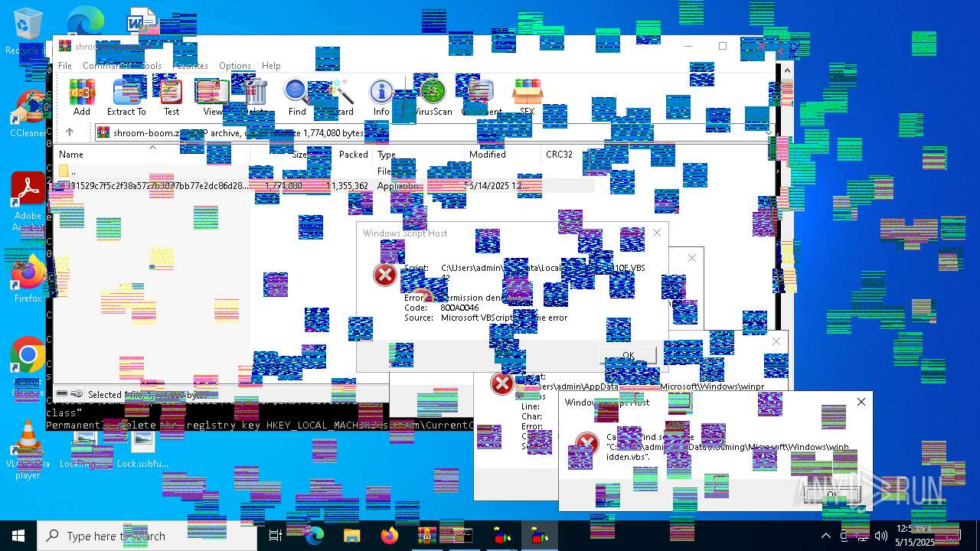Click the SFX toolbar icon
The height and width of the screenshot is (551, 980).
coord(528,97)
